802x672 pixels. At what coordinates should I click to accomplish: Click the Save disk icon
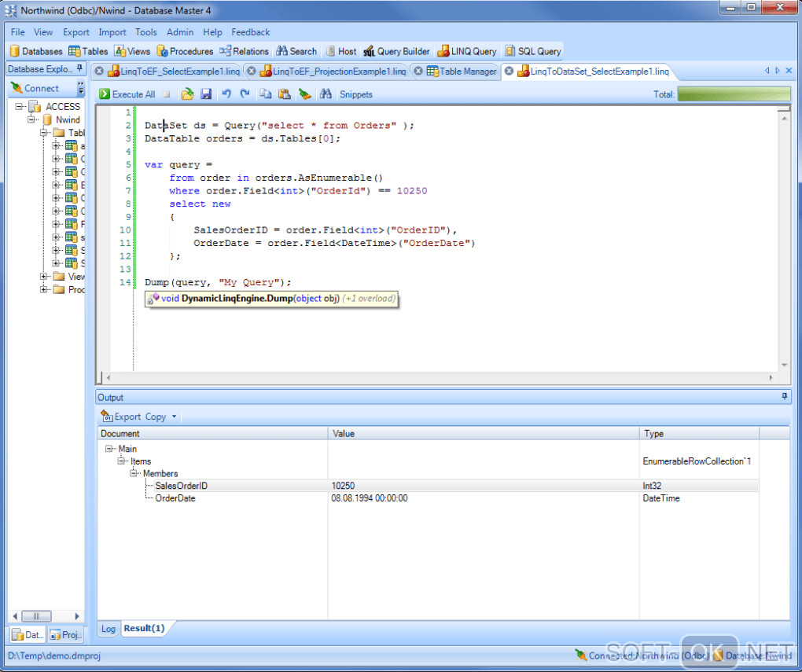click(206, 94)
